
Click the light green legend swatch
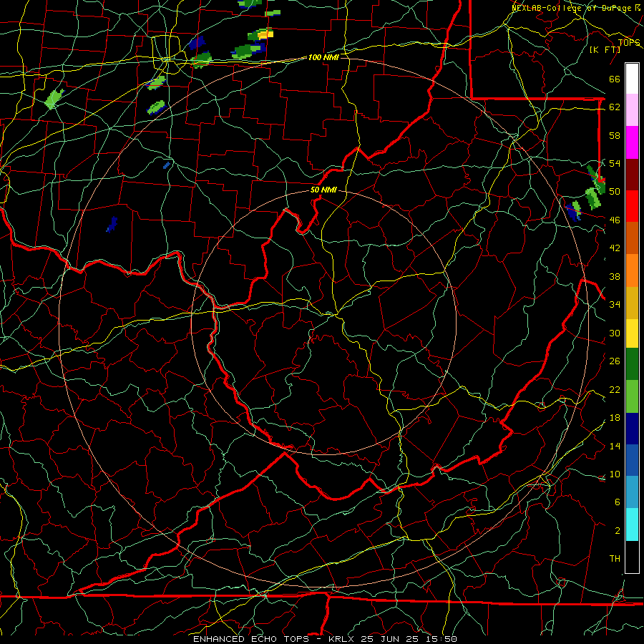click(x=632, y=396)
